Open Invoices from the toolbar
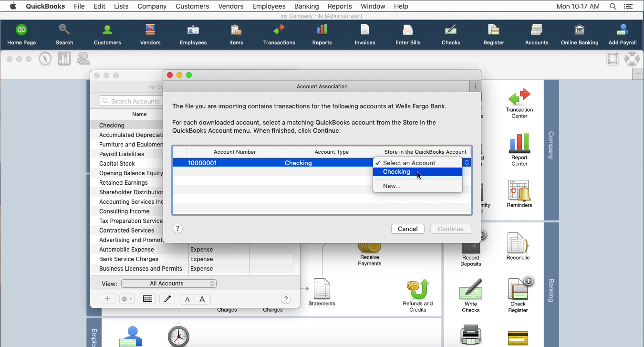This screenshot has height=347, width=644. tap(365, 35)
